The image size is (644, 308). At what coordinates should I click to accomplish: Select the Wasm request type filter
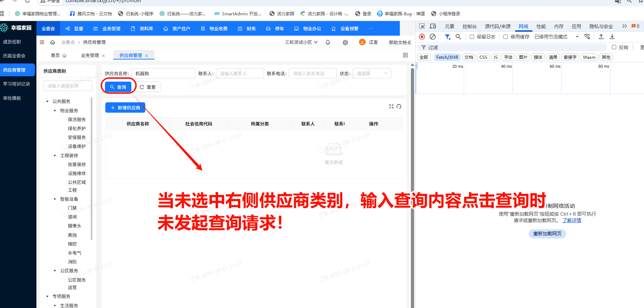click(589, 57)
